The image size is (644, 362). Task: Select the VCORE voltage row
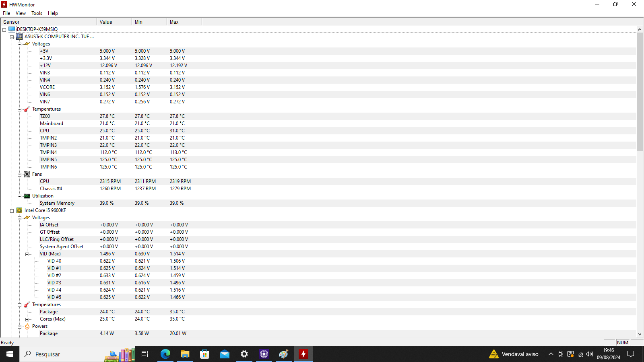point(318,87)
